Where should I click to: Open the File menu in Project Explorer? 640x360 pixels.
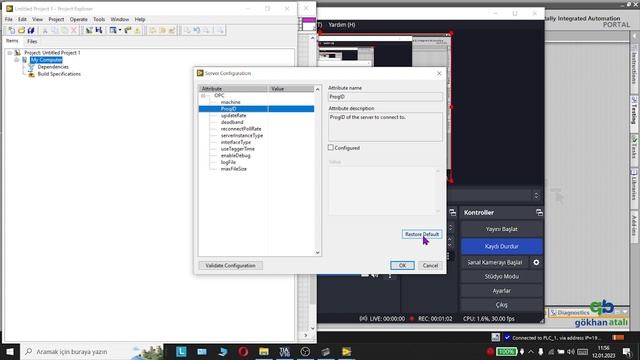(x=9, y=19)
